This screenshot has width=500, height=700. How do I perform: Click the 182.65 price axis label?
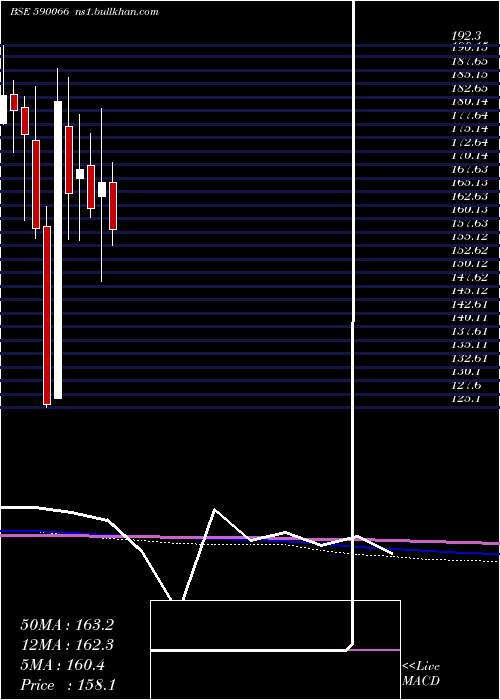click(469, 88)
